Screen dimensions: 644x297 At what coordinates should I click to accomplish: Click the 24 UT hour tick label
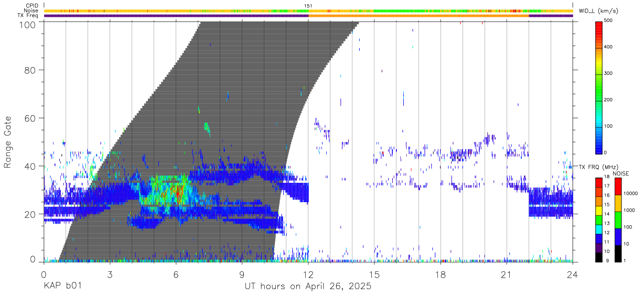point(573,274)
